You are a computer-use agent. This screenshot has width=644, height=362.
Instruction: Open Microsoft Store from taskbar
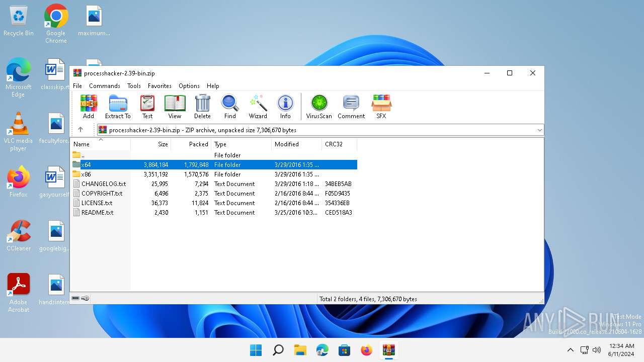(345, 350)
